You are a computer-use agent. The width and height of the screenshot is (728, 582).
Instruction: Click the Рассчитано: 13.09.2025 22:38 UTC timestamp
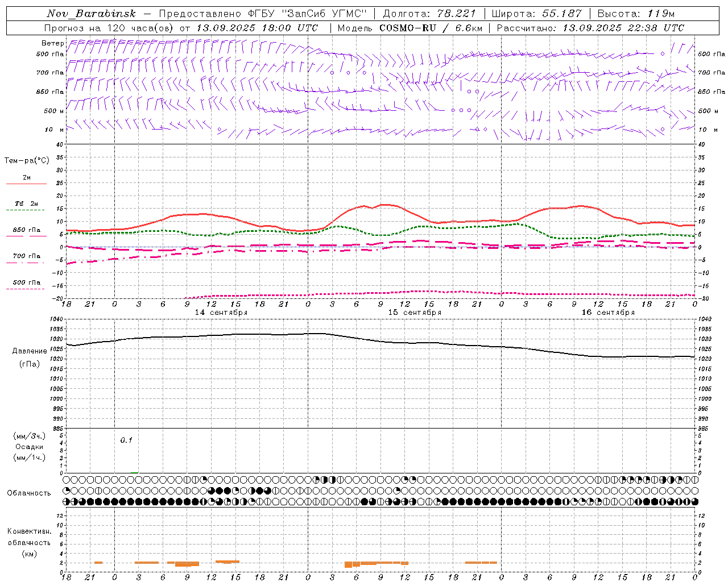(x=590, y=28)
